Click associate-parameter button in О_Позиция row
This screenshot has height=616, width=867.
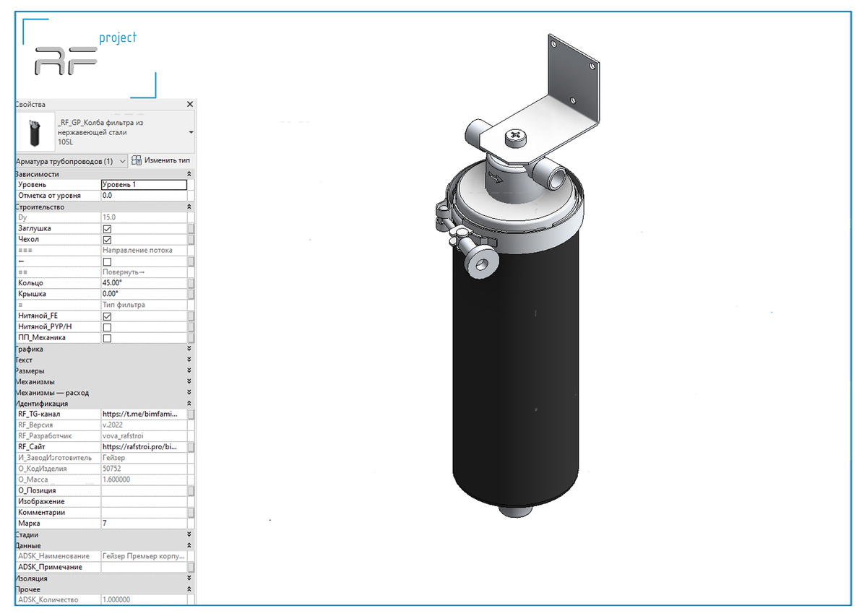click(191, 490)
